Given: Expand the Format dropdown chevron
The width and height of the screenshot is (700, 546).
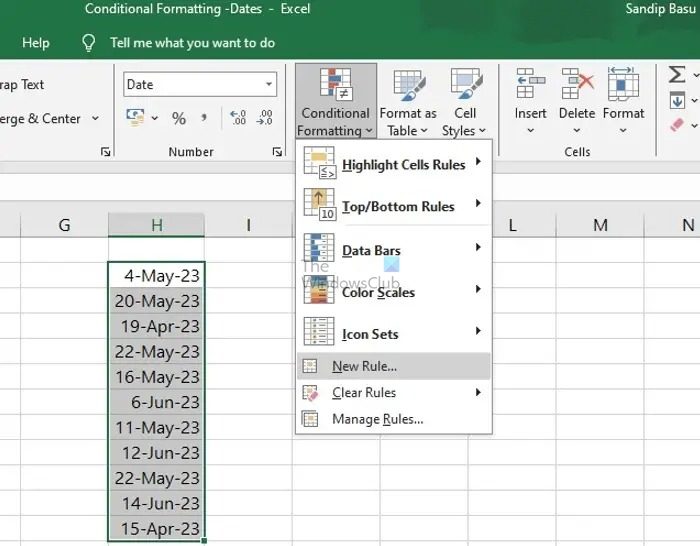Looking at the screenshot, I should pyautogui.click(x=623, y=130).
